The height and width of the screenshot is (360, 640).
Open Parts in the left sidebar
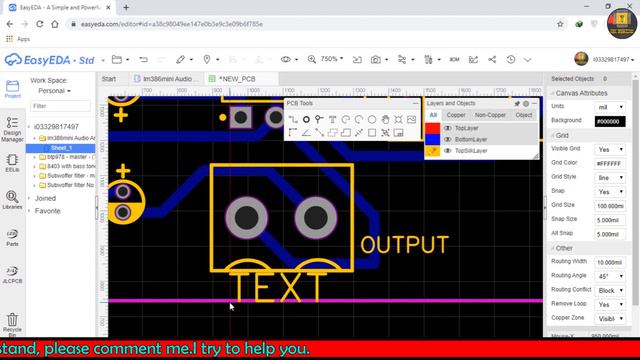click(12, 237)
